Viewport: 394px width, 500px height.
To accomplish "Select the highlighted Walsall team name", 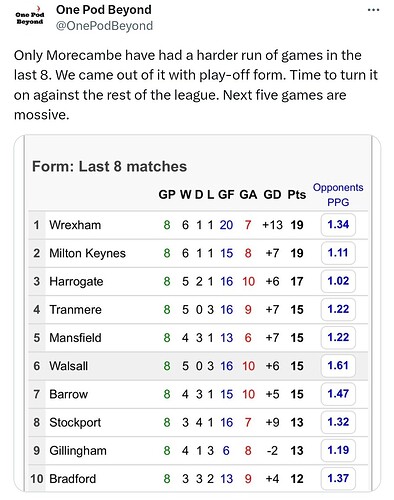I will click(69, 366).
